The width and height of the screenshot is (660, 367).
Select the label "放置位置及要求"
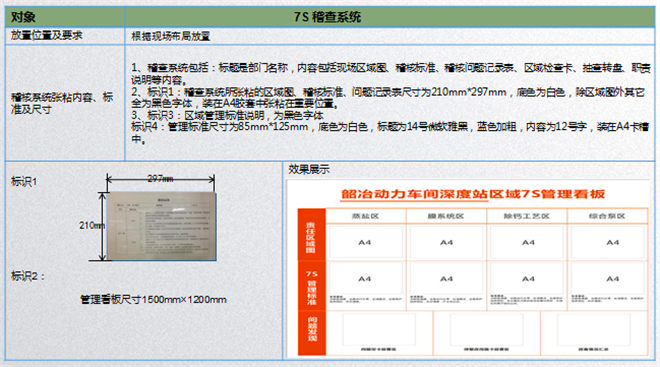[46, 35]
